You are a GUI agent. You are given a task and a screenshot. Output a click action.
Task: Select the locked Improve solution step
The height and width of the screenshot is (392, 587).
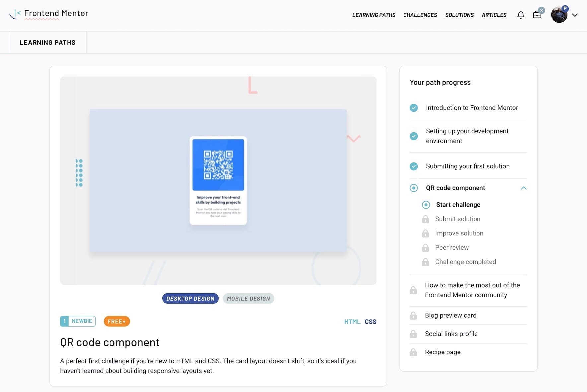(x=459, y=233)
